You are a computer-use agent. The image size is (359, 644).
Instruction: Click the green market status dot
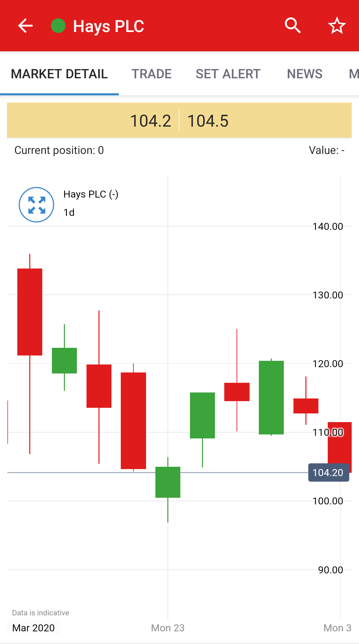(58, 26)
